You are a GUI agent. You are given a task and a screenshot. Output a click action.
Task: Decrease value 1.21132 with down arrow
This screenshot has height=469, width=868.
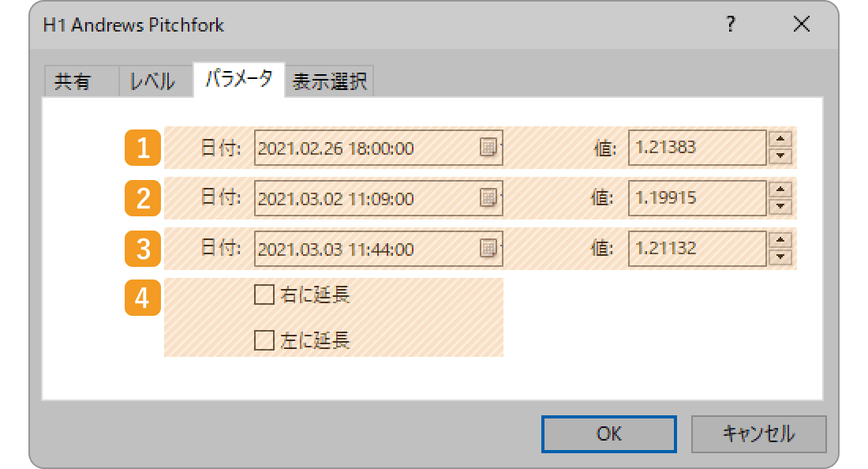point(780,257)
